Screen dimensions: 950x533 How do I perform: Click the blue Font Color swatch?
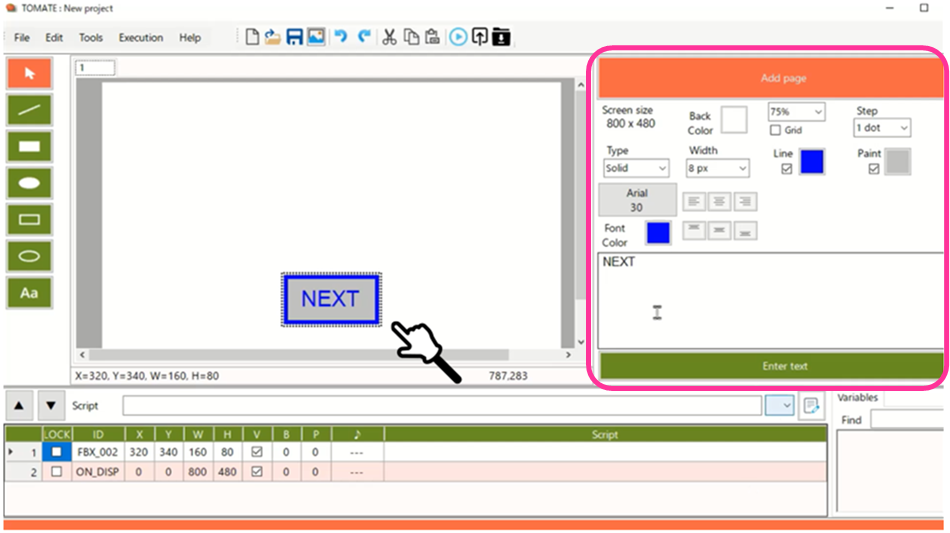[x=658, y=233]
